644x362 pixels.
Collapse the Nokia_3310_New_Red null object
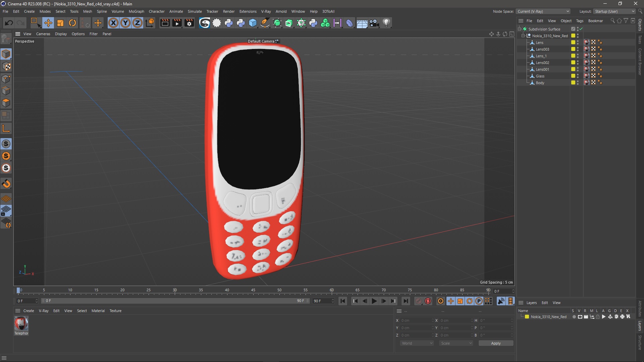click(523, 36)
